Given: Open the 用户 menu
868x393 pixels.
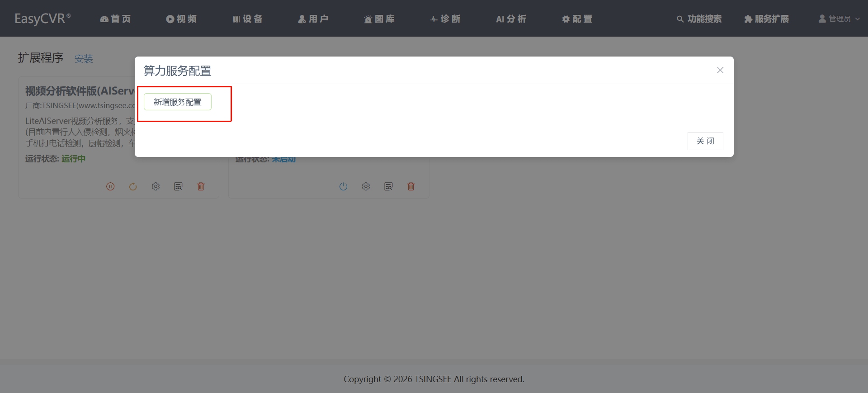Looking at the screenshot, I should coord(313,19).
